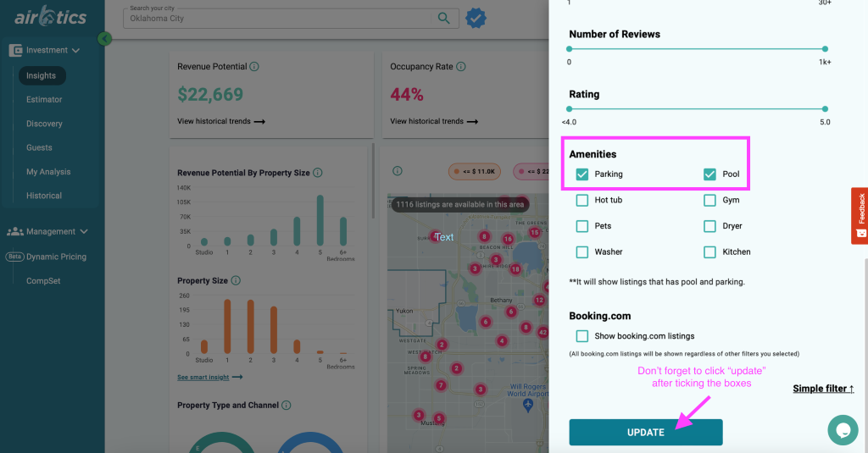Image resolution: width=868 pixels, height=453 pixels.
Task: Open Property Size info icon
Action: click(236, 280)
